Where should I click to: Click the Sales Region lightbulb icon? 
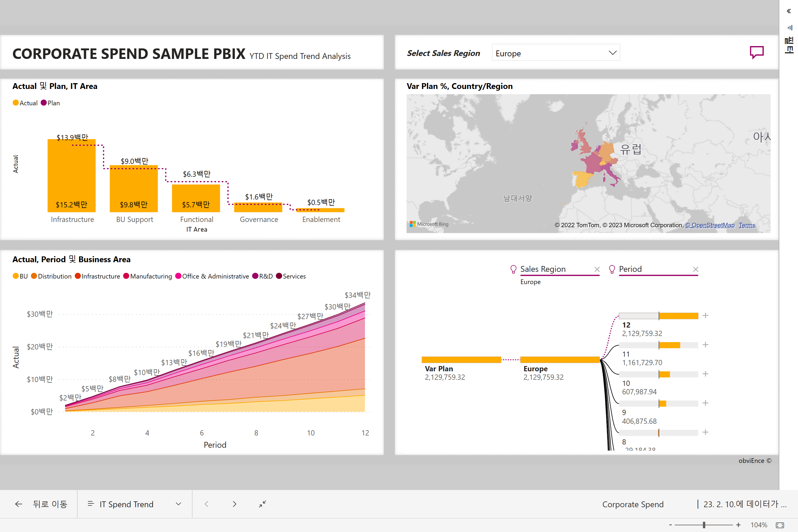pos(513,269)
